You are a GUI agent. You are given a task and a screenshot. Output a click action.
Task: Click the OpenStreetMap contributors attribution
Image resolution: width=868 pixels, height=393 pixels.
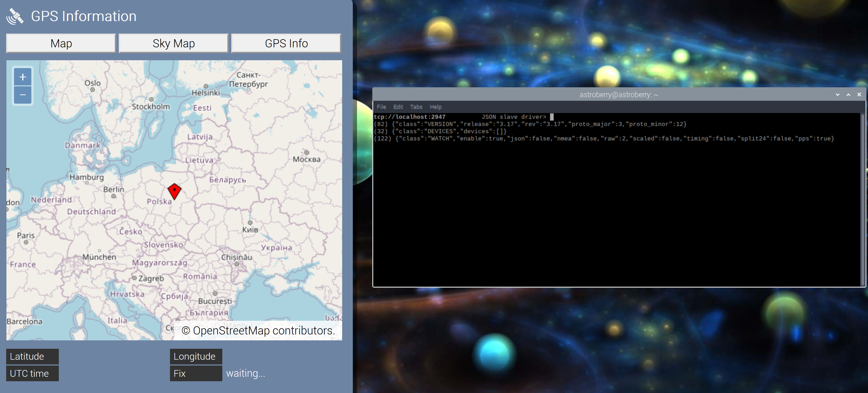(258, 331)
